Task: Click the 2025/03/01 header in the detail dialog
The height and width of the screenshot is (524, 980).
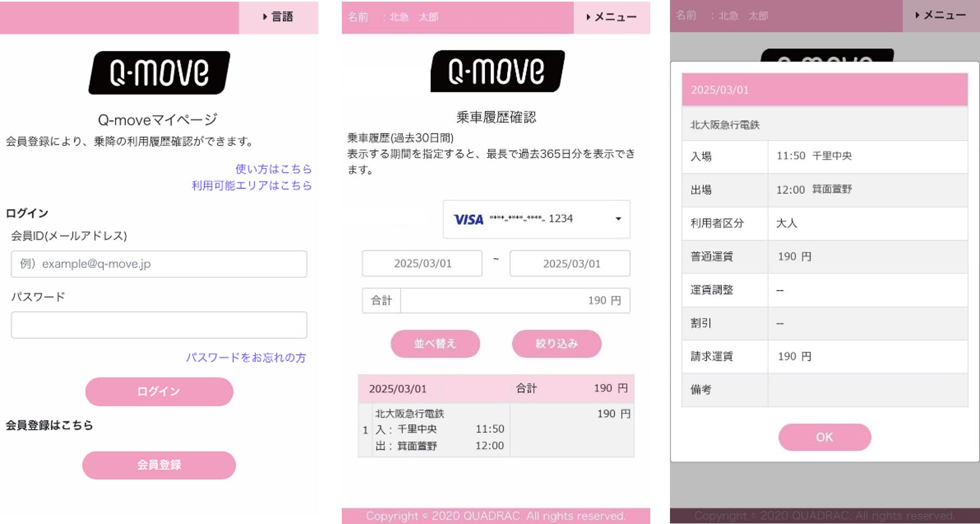Action: click(825, 89)
